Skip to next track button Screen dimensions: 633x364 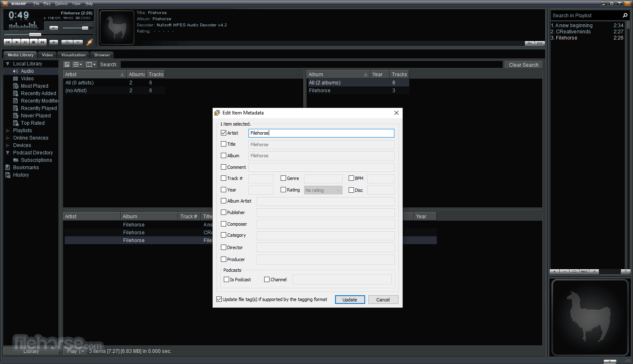pyautogui.click(x=42, y=42)
